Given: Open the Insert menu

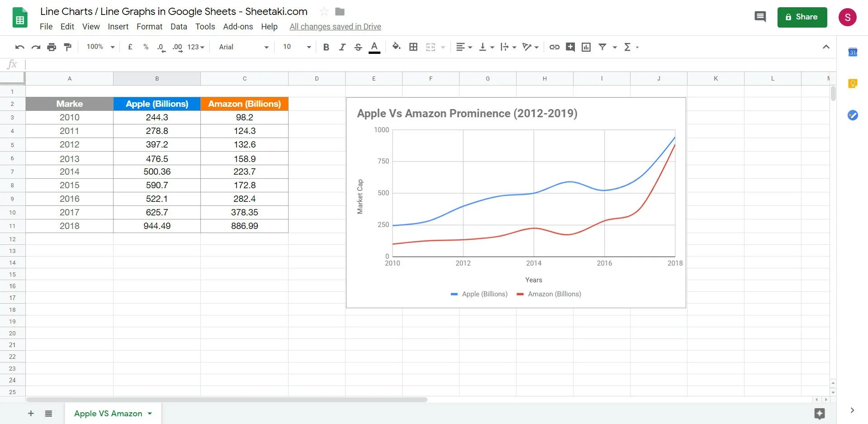Looking at the screenshot, I should pyautogui.click(x=118, y=27).
